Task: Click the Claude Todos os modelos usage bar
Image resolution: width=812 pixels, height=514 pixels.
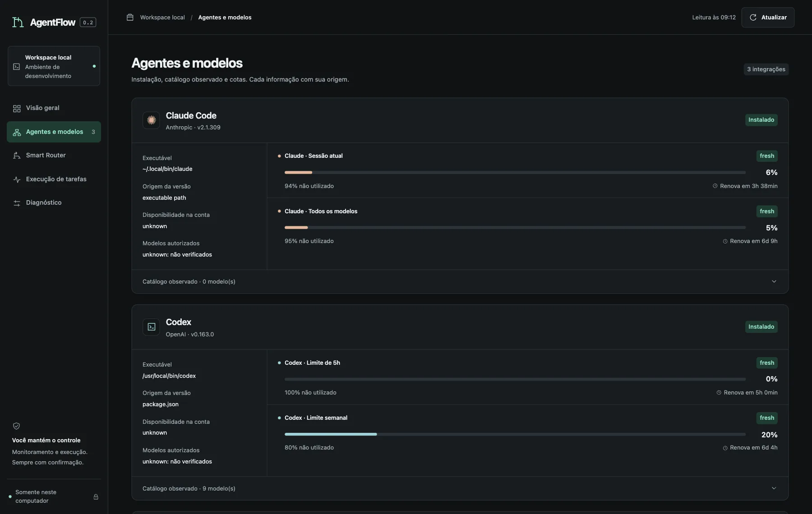Action: [515, 228]
